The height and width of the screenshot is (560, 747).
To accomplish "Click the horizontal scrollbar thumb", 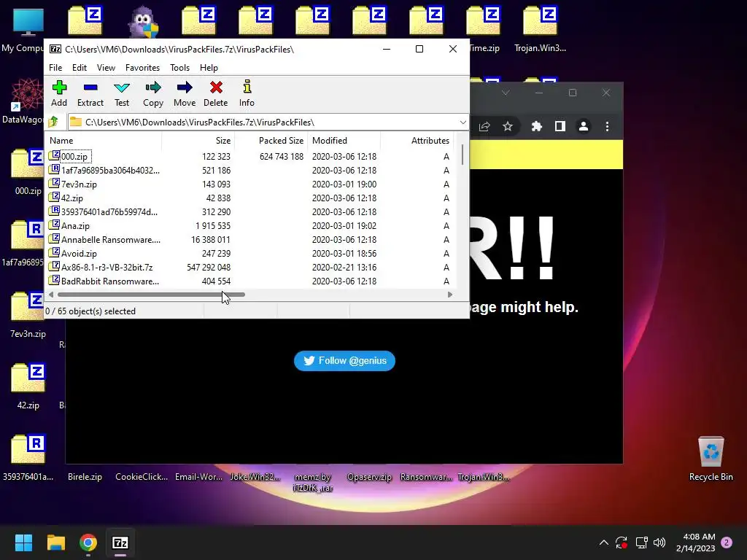I will pyautogui.click(x=151, y=295).
